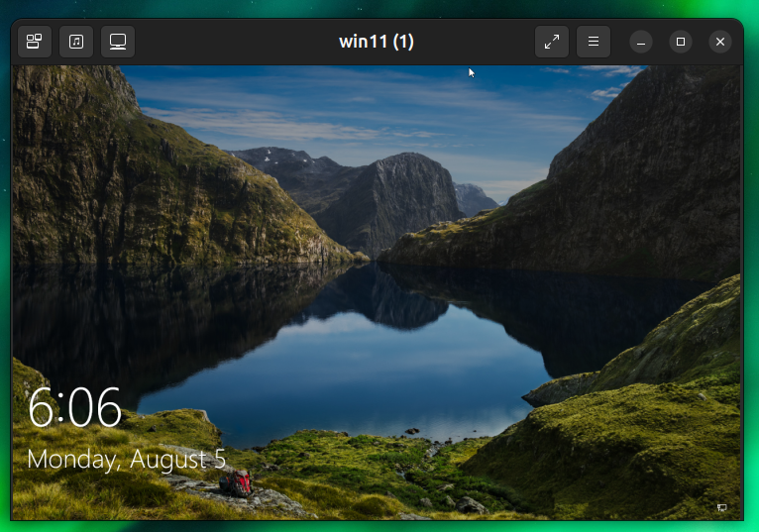Close the win11 (1) window

pyautogui.click(x=720, y=42)
